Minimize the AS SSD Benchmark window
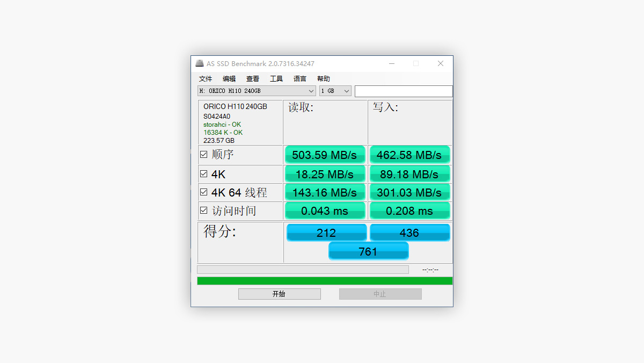Viewport: 644px width, 363px height. point(392,63)
